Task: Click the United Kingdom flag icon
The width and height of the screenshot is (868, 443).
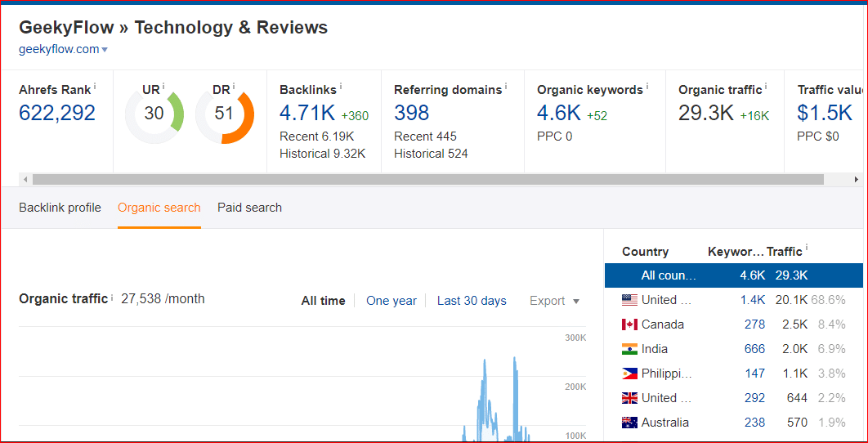Action: tap(630, 398)
